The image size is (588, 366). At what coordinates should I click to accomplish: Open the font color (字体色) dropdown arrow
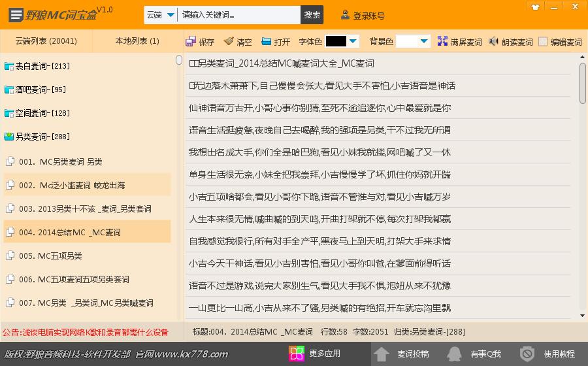tap(353, 42)
